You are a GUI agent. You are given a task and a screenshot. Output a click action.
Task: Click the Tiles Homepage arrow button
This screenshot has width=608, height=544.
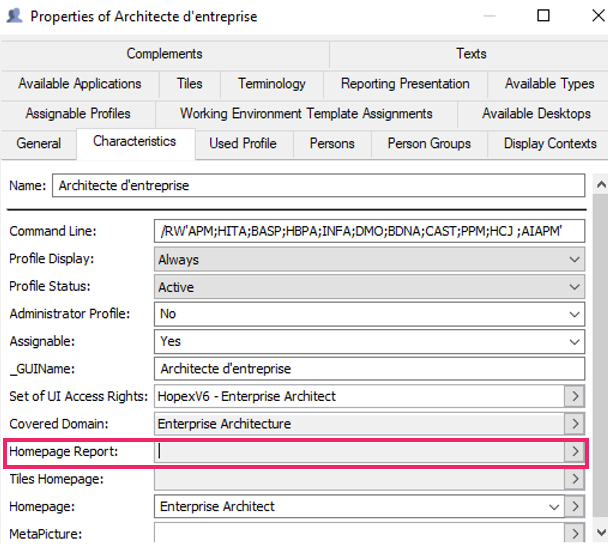pos(575,479)
